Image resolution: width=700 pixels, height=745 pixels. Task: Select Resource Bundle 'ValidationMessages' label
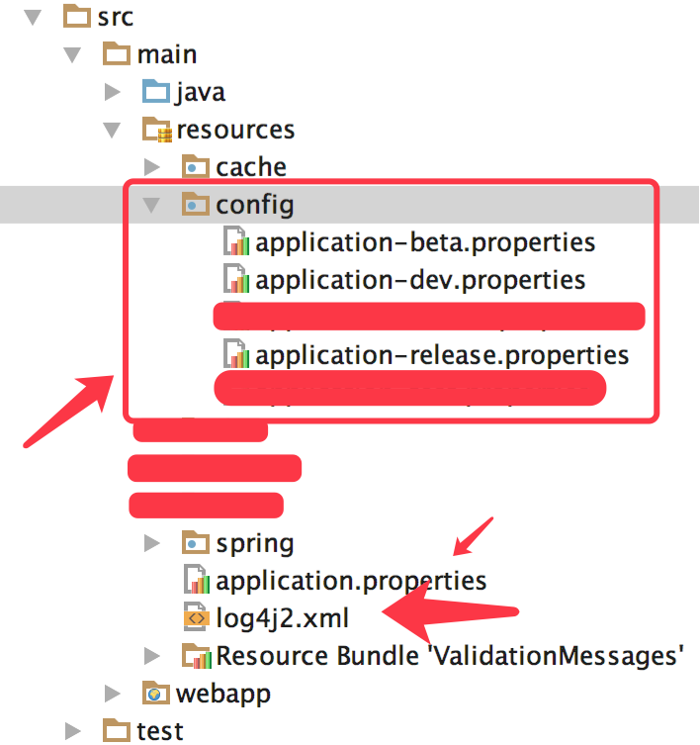click(x=450, y=656)
